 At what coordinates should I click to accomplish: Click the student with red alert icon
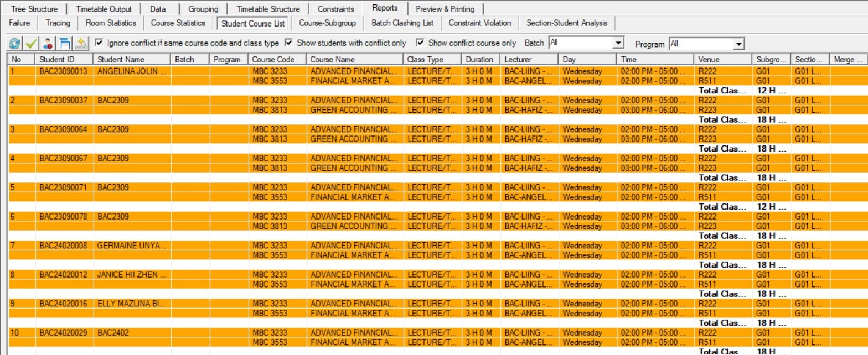click(x=48, y=44)
